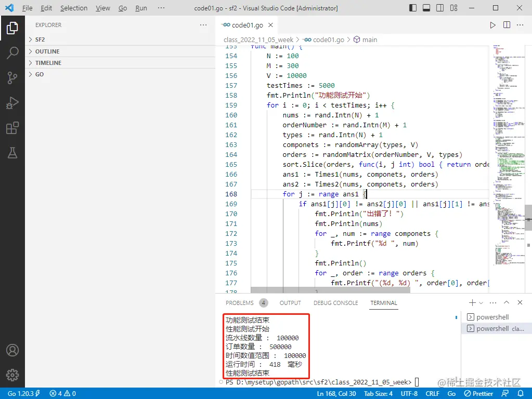Click the code minimap overview
This screenshot has width=532, height=399.
[x=508, y=156]
